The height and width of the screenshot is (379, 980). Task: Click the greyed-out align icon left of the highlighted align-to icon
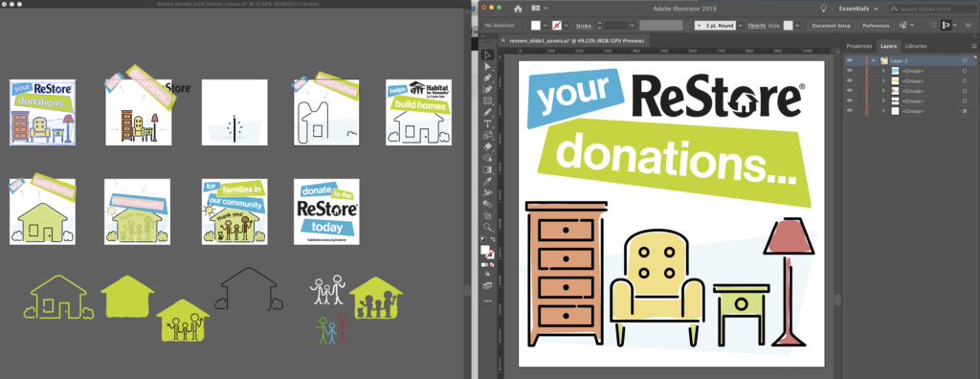pos(933,25)
